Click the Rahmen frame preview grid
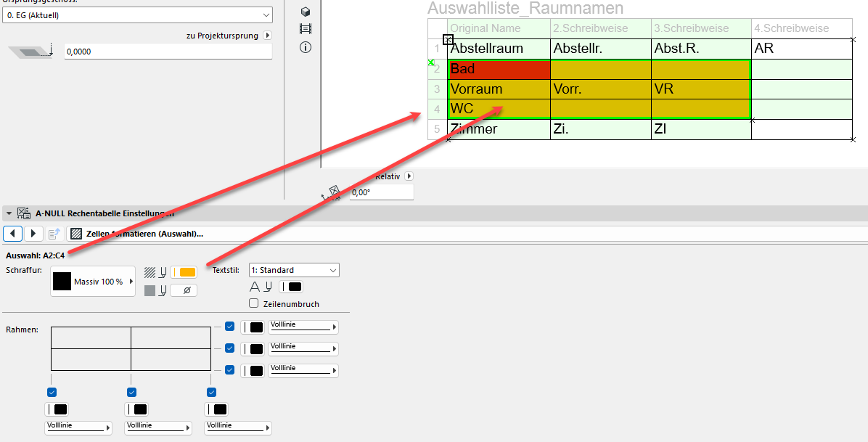The image size is (868, 442). click(x=131, y=348)
